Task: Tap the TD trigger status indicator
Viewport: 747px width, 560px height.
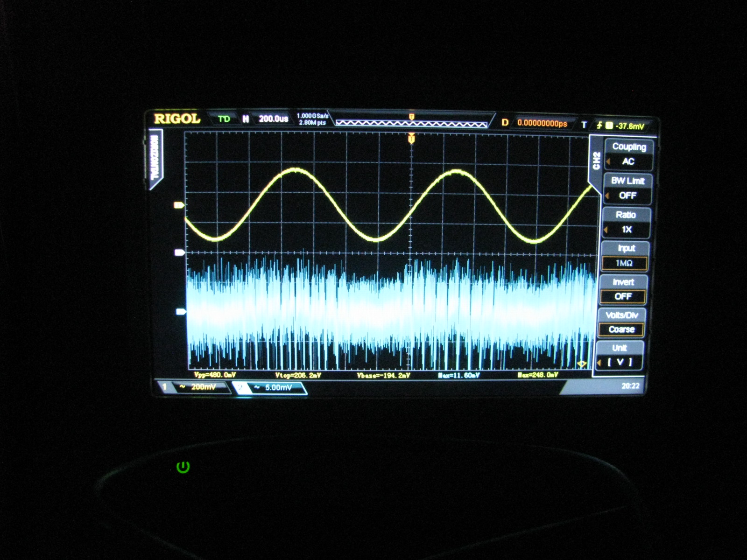Action: [224, 119]
